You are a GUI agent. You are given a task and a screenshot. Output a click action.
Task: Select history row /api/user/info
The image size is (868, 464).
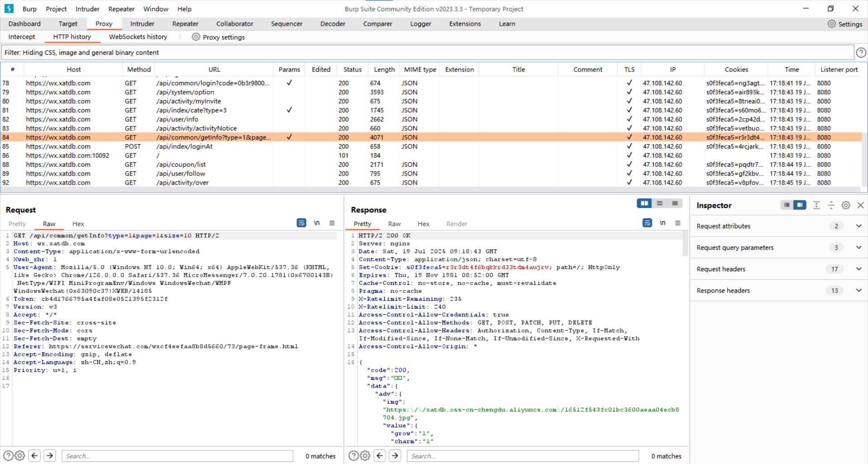(x=430, y=119)
